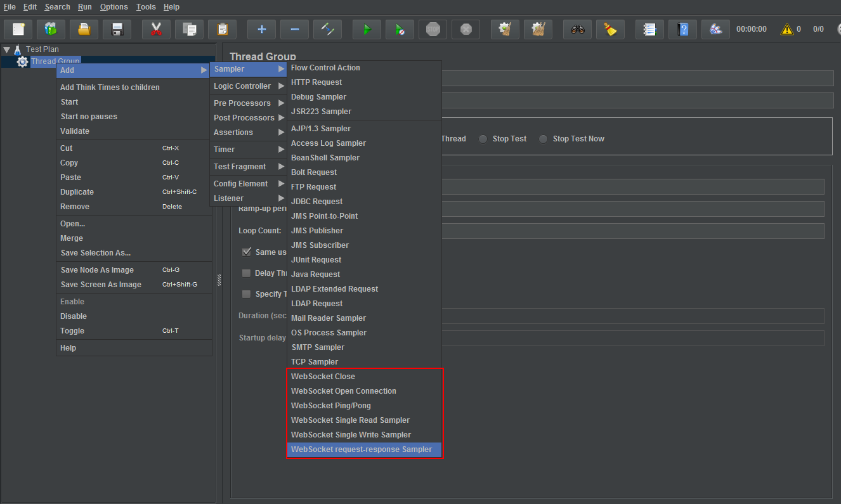This screenshot has width=841, height=504.
Task: Click the Open file folder icon
Action: point(84,29)
